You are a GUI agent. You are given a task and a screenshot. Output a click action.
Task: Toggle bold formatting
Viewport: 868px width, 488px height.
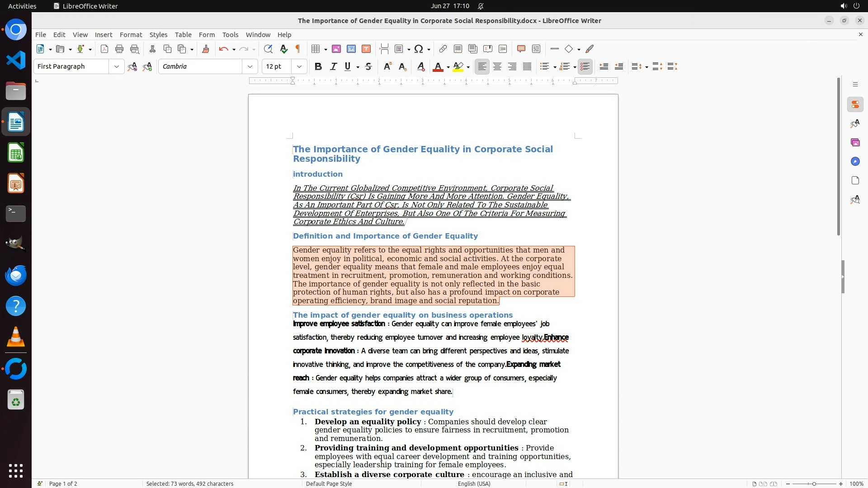tap(318, 66)
